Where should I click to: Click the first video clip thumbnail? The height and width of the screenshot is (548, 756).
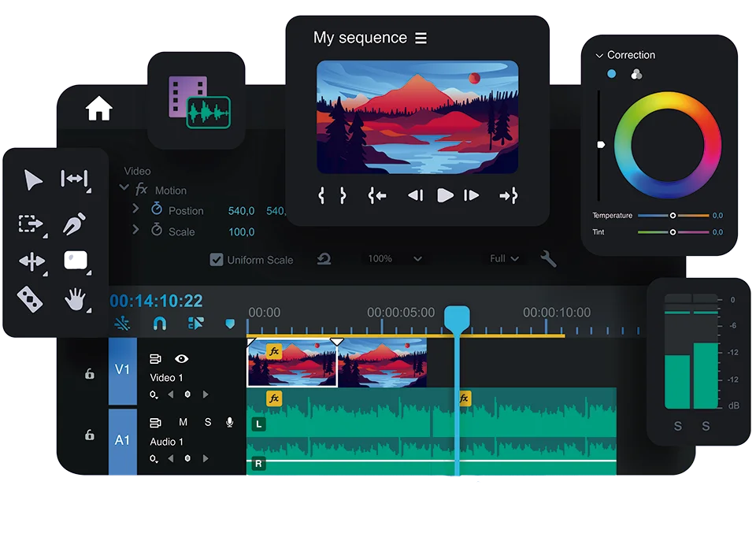click(x=292, y=365)
